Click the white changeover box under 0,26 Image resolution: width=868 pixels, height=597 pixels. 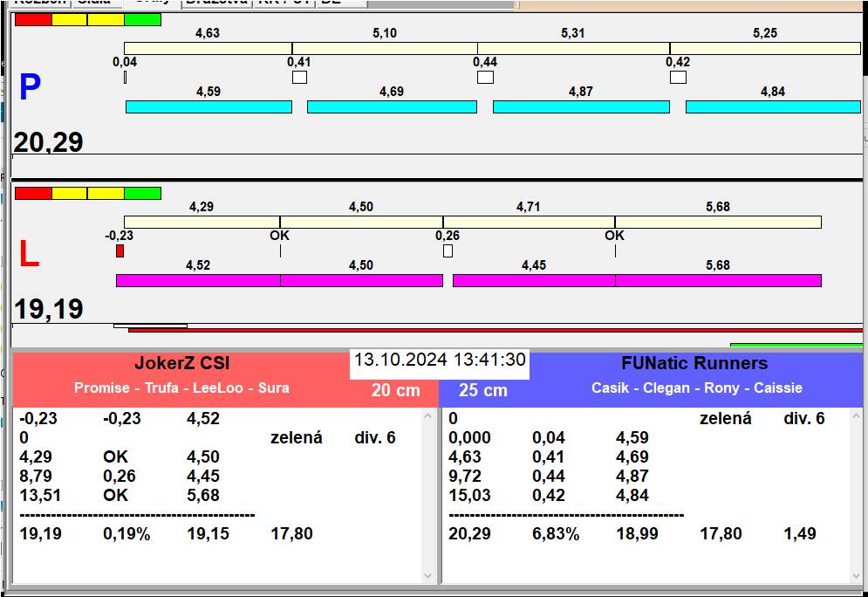448,251
